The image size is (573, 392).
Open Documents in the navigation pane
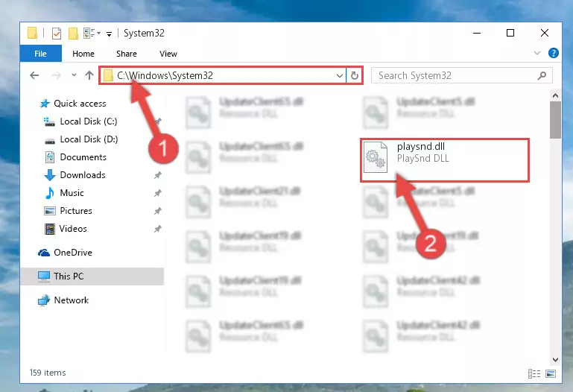76,157
